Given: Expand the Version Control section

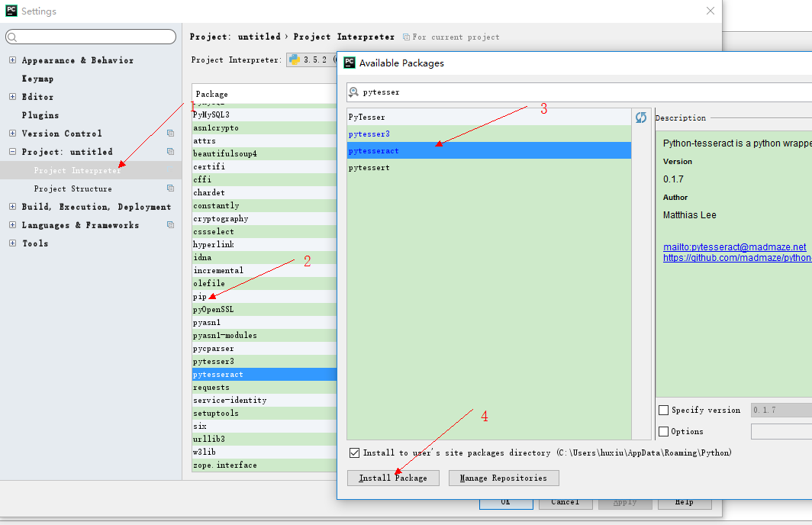Looking at the screenshot, I should [x=12, y=133].
